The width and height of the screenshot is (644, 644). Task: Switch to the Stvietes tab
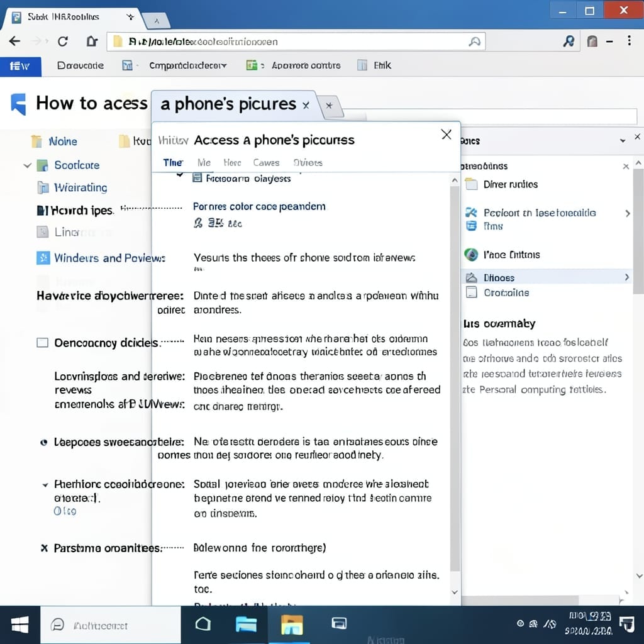[308, 163]
